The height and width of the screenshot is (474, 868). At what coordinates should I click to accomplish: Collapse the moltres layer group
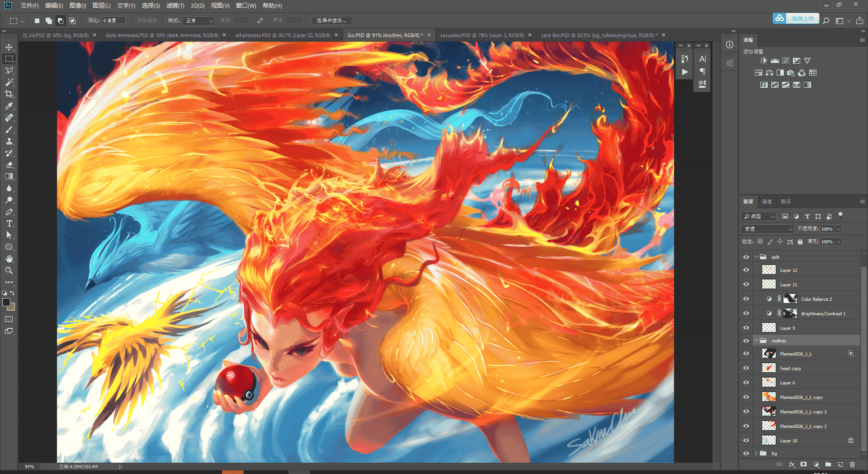(756, 341)
